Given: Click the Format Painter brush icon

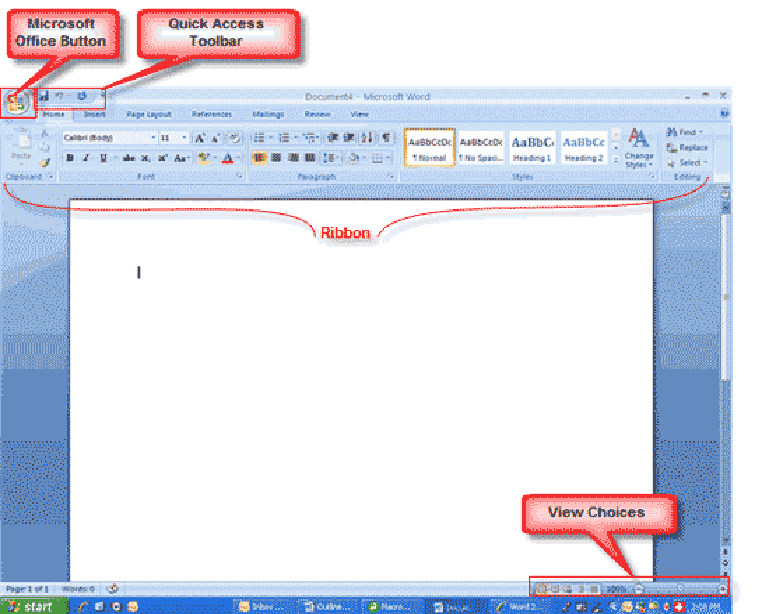Looking at the screenshot, I should tap(44, 163).
